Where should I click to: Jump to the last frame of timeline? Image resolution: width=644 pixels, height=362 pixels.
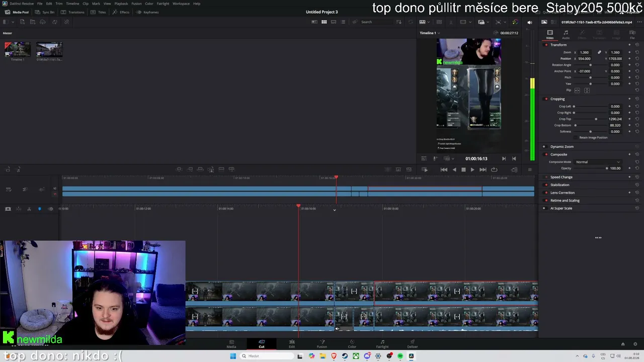483,170
